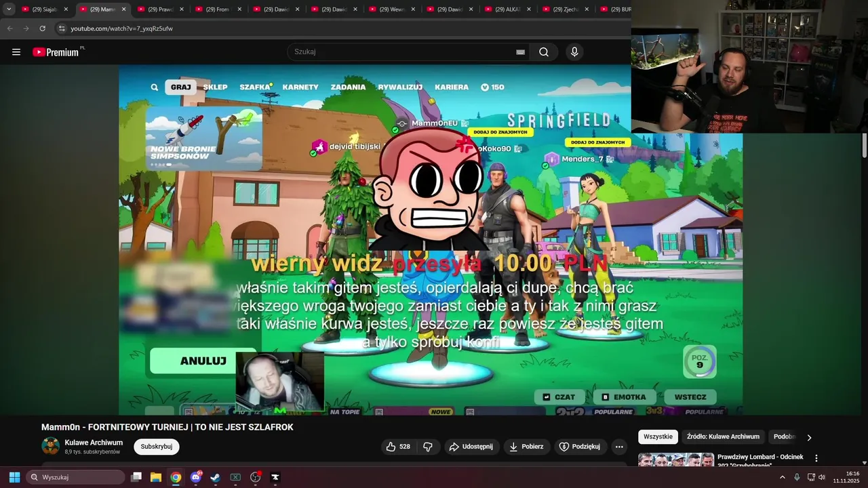Send thanks with Podziękuj button

coord(580,447)
